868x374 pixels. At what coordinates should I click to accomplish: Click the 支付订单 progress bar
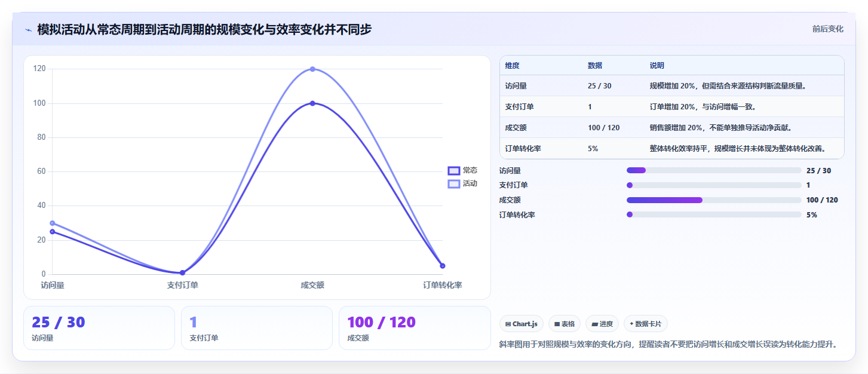pyautogui.click(x=714, y=185)
